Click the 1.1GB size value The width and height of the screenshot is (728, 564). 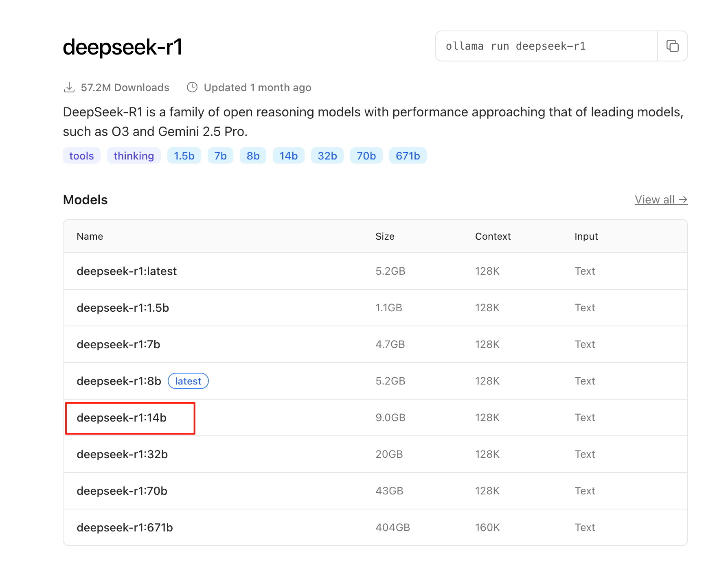click(388, 308)
